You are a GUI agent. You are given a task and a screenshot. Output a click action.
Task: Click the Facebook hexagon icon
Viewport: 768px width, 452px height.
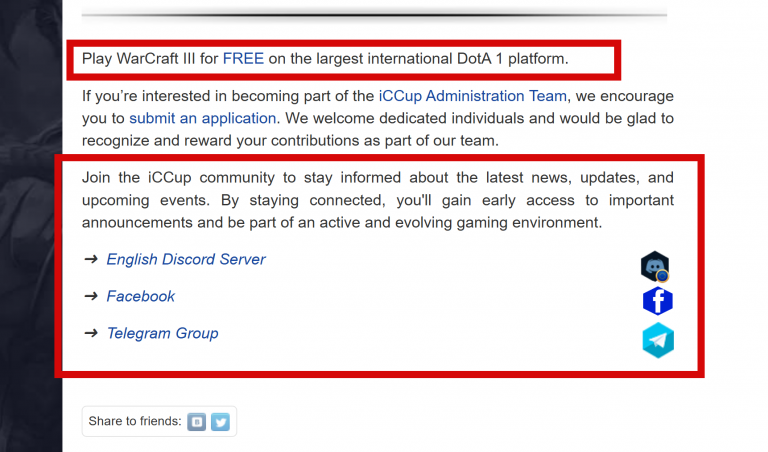(x=657, y=301)
